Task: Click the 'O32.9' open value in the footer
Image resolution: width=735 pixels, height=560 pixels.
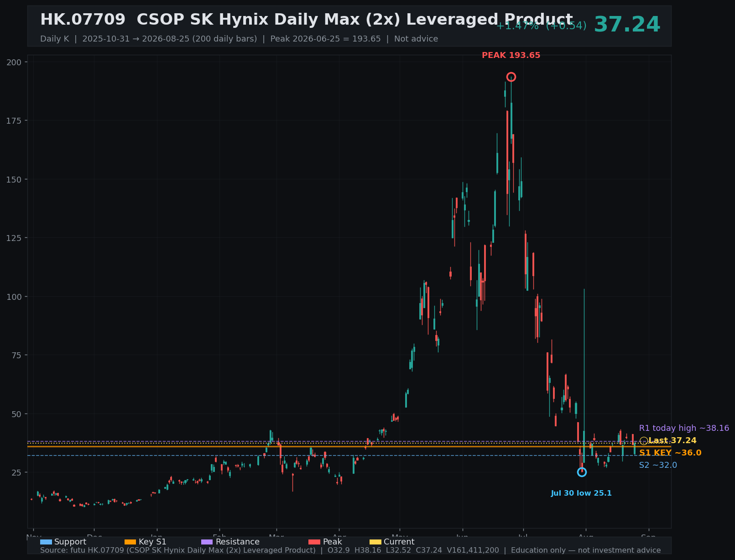Action: [339, 550]
